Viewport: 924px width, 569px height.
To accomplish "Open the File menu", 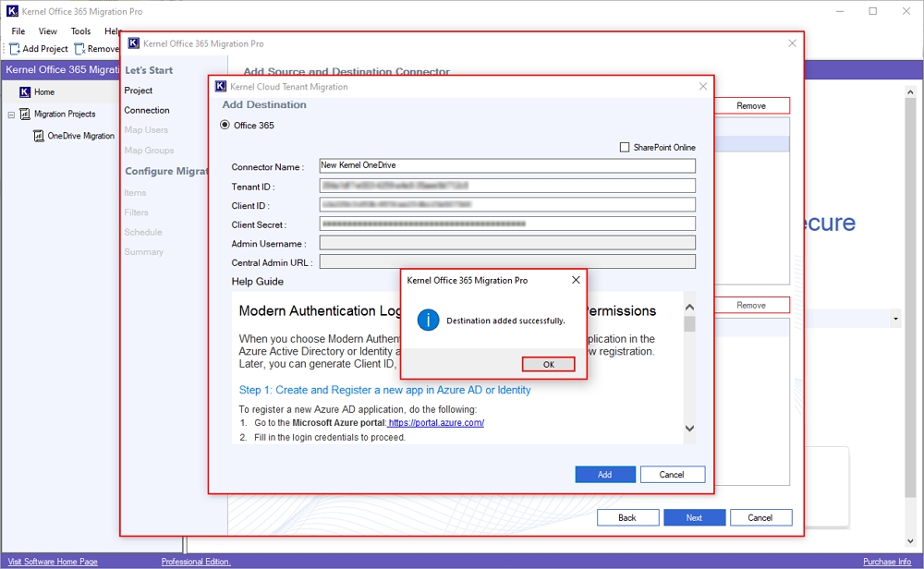I will pyautogui.click(x=18, y=31).
